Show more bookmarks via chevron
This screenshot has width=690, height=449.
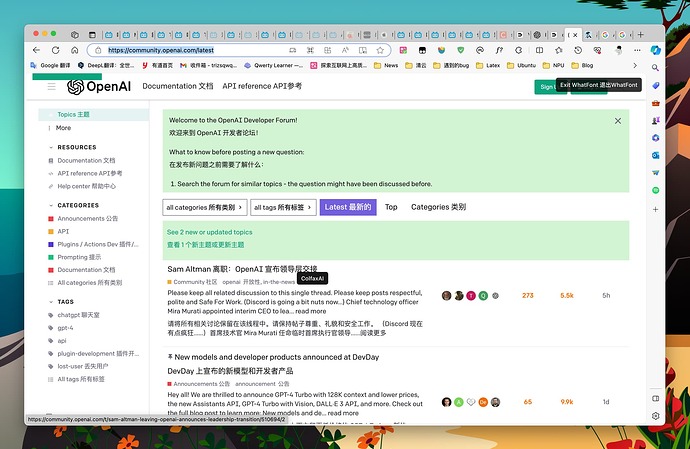click(x=635, y=65)
